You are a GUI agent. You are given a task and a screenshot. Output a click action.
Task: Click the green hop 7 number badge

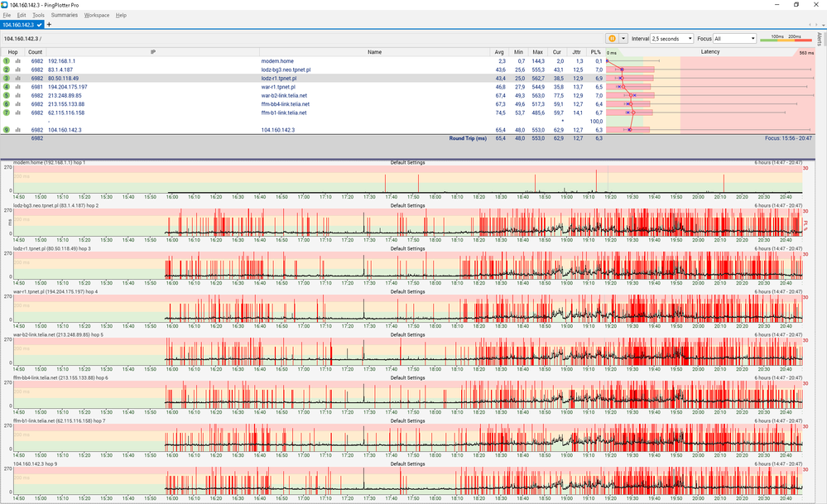click(x=7, y=113)
